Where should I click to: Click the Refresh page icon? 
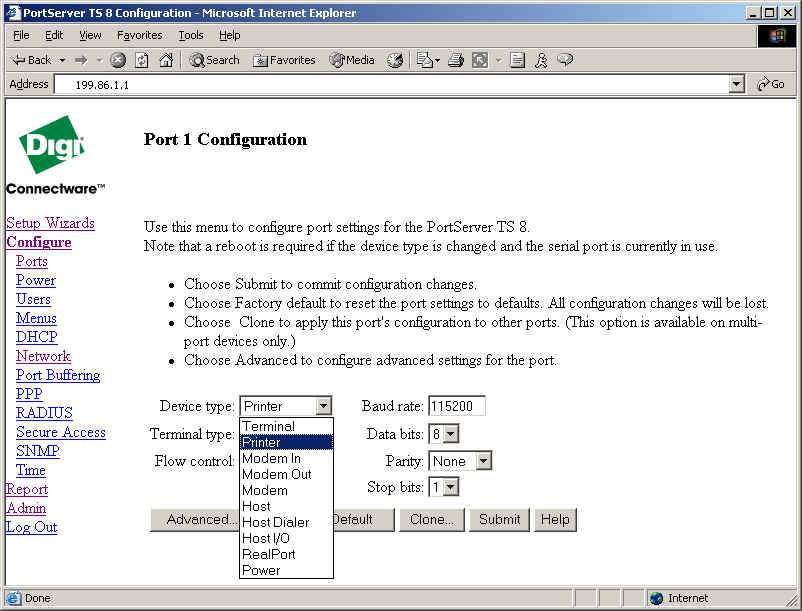point(142,60)
